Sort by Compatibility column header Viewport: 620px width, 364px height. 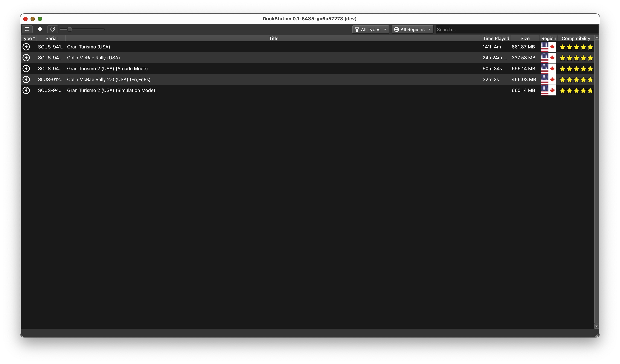(x=576, y=38)
